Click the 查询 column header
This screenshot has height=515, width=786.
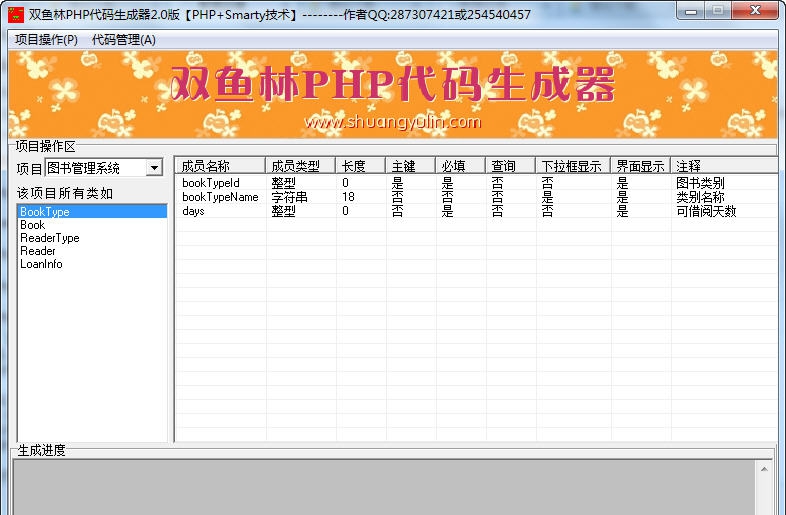(x=510, y=165)
